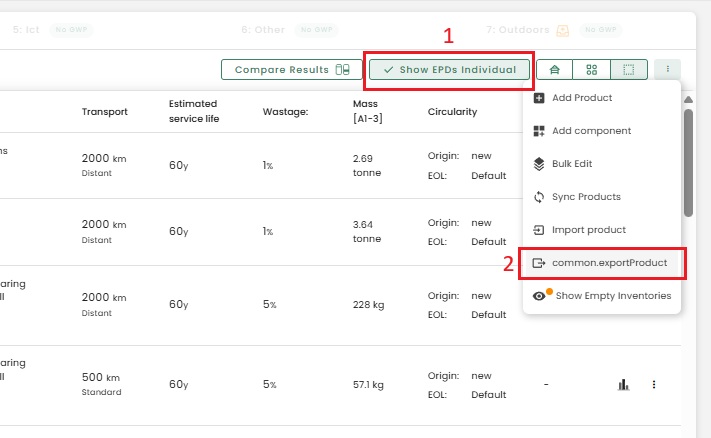
Task: Click the Estimated service life column header
Action: [x=194, y=111]
